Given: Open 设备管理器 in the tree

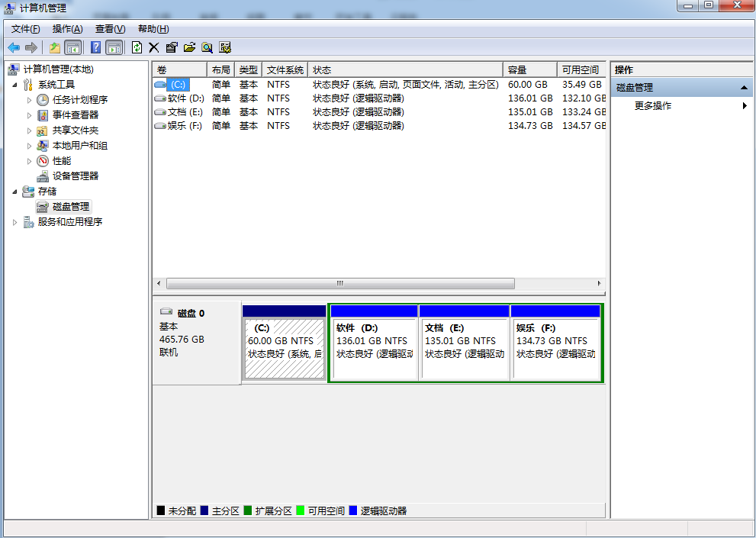Looking at the screenshot, I should pos(76,176).
